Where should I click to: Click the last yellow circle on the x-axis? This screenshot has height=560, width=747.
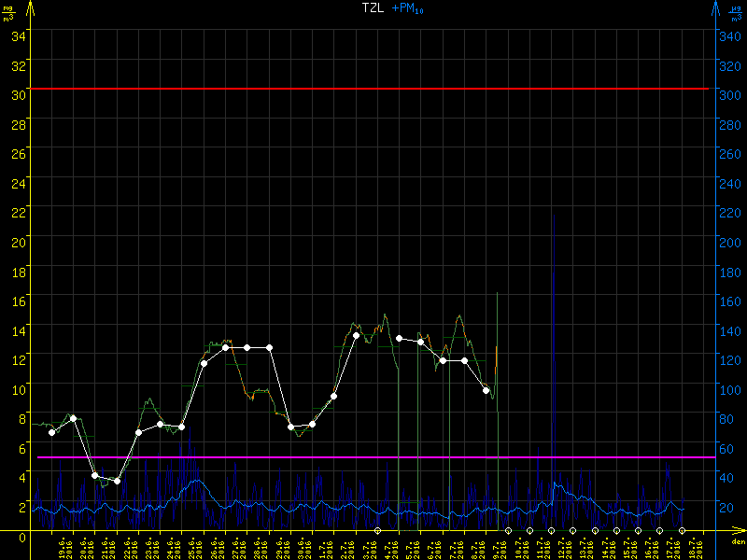point(682,530)
